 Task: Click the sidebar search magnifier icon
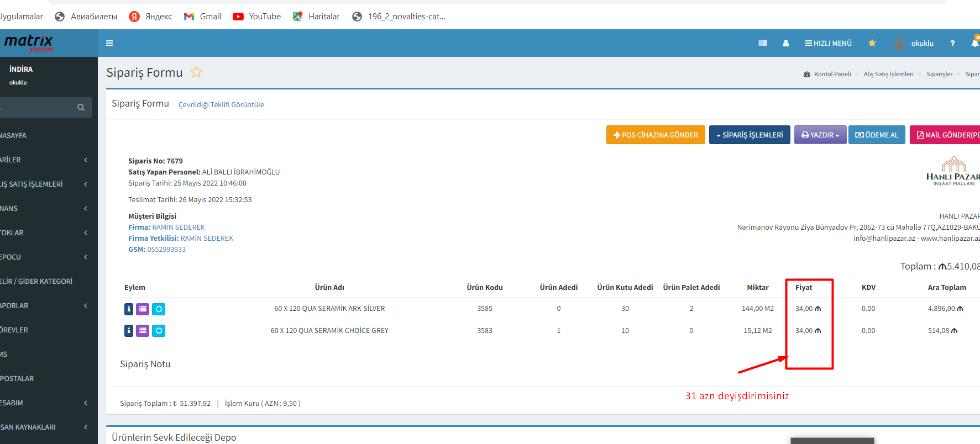coord(81,108)
